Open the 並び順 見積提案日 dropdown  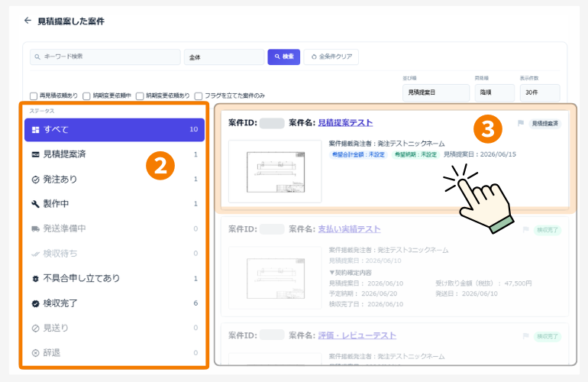click(436, 92)
